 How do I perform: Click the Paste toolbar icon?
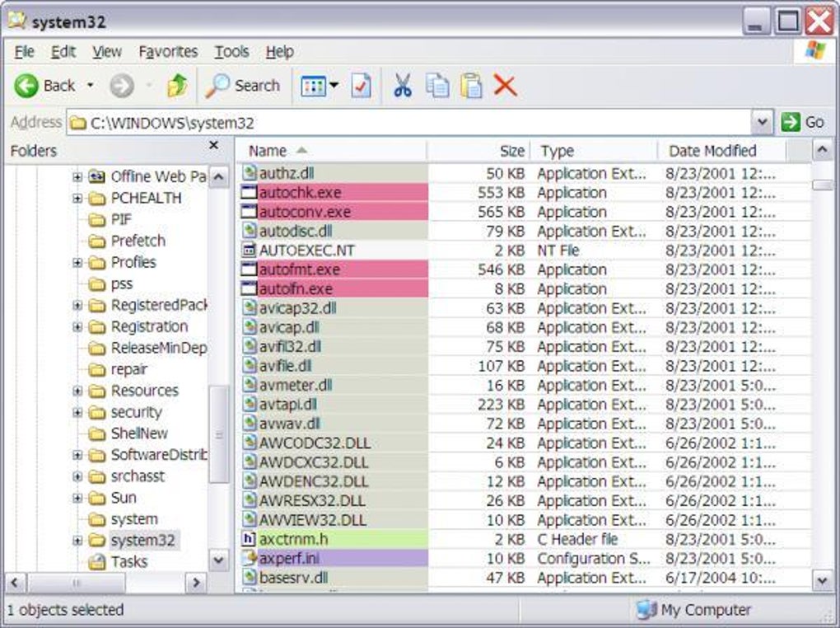(471, 85)
